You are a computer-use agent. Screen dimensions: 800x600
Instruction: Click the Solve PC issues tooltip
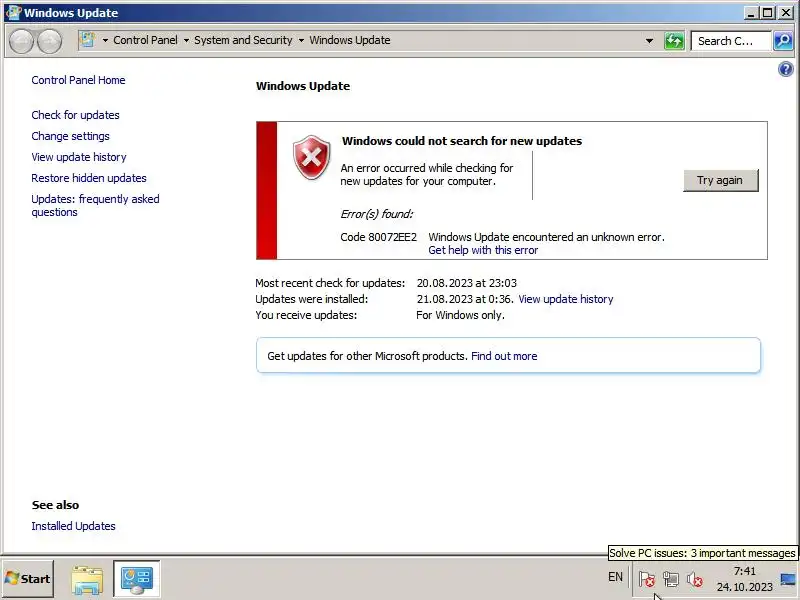(702, 553)
